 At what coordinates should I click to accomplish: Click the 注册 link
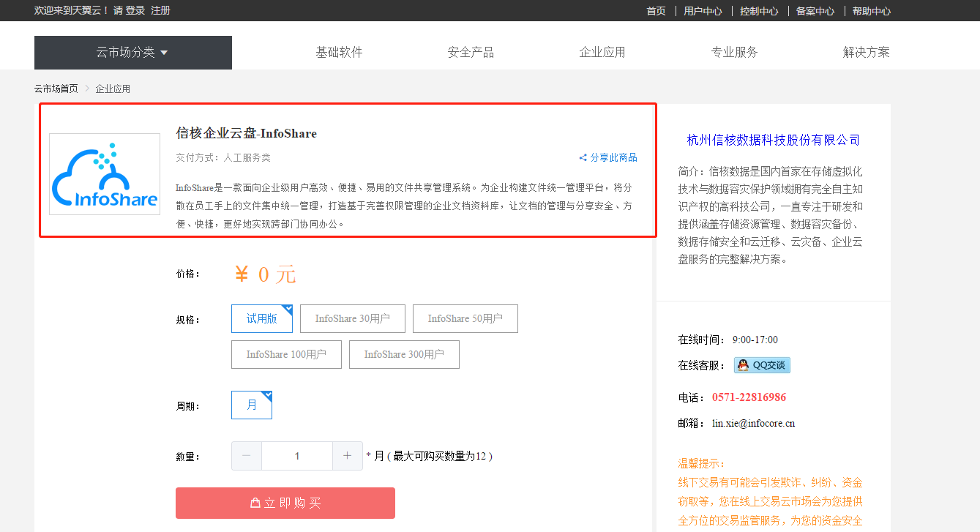160,11
